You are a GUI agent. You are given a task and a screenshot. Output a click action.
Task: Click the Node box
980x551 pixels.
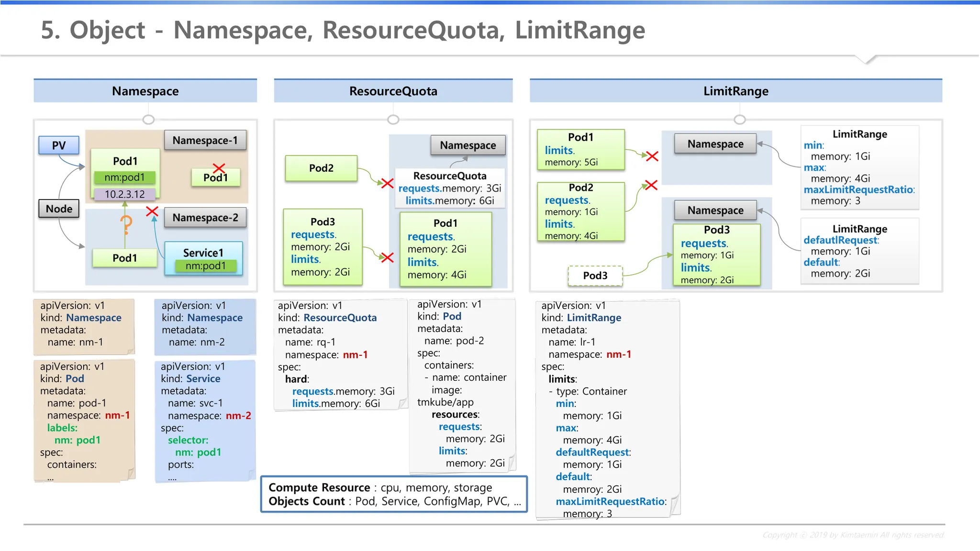click(59, 209)
